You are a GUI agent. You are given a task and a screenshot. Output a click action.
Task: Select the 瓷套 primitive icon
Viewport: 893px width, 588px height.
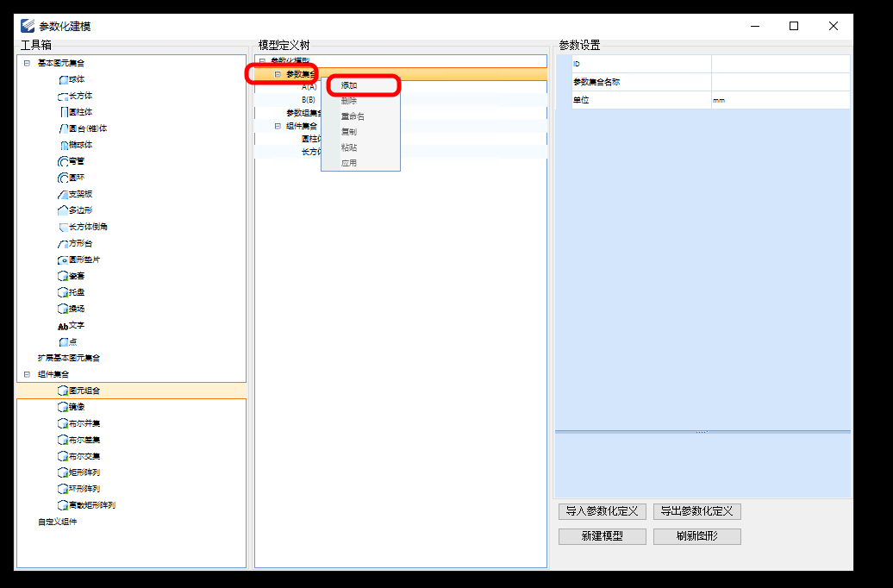[63, 277]
